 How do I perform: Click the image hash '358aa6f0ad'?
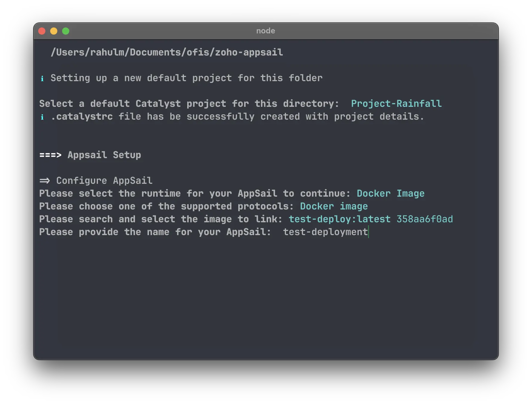click(424, 219)
